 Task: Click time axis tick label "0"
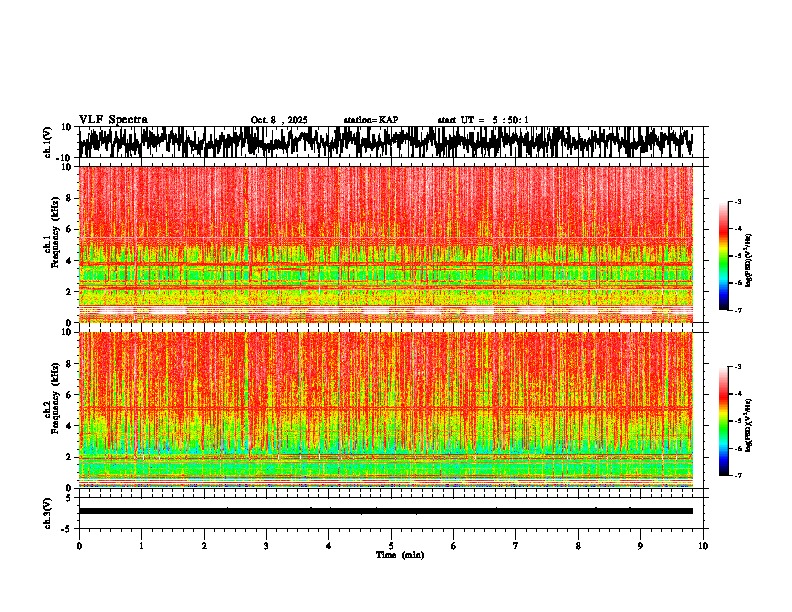point(79,546)
